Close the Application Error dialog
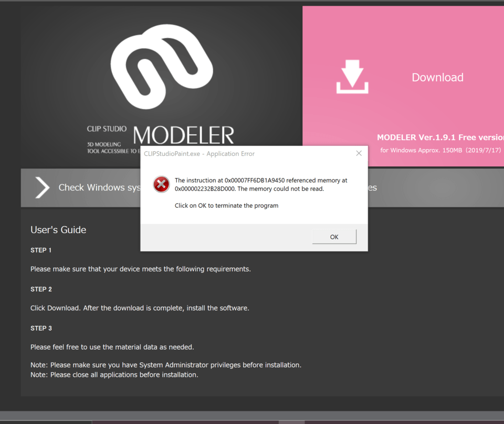This screenshot has width=504, height=424. click(x=359, y=154)
